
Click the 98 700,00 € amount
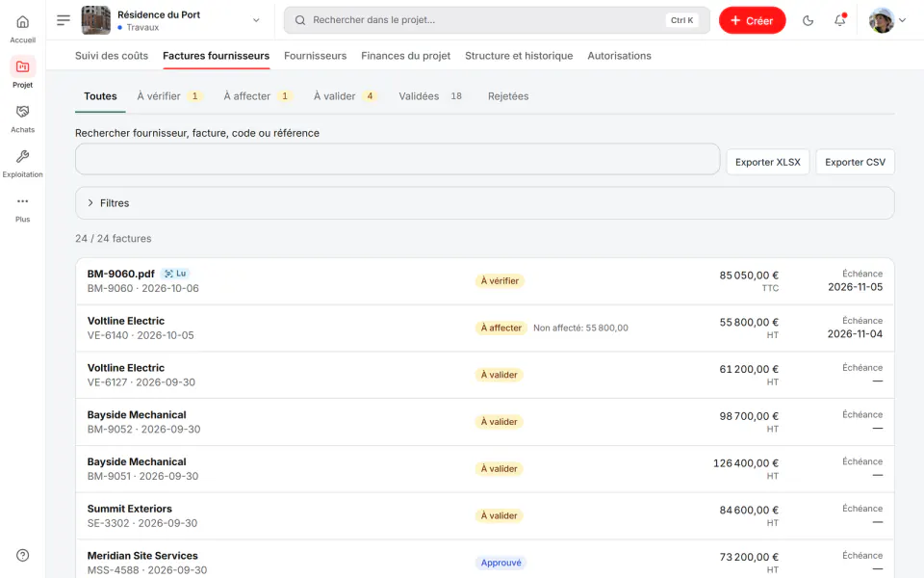pyautogui.click(x=749, y=416)
